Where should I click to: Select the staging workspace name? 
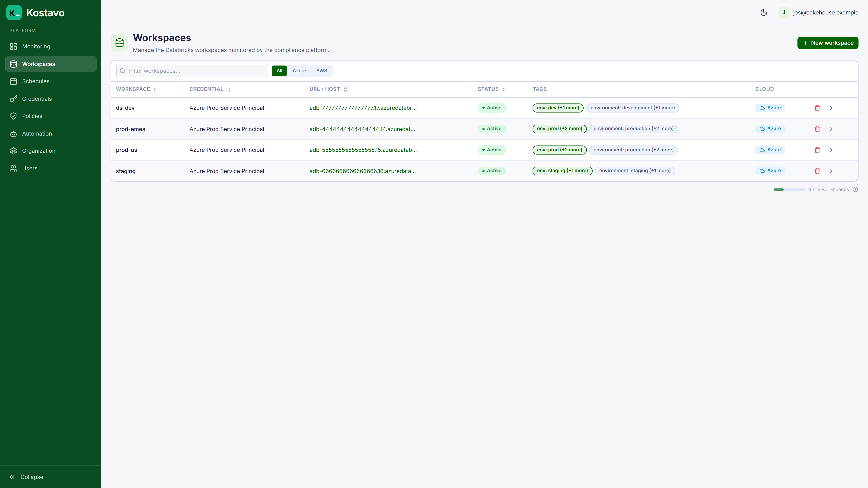(x=126, y=171)
